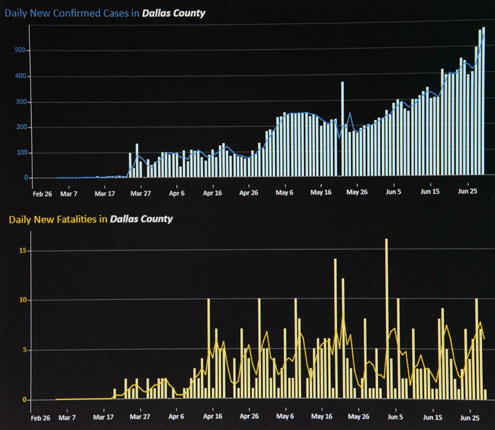Click 'Apr 16' on the fatalities chart date axis
This screenshot has height=430, width=495.
point(213,417)
